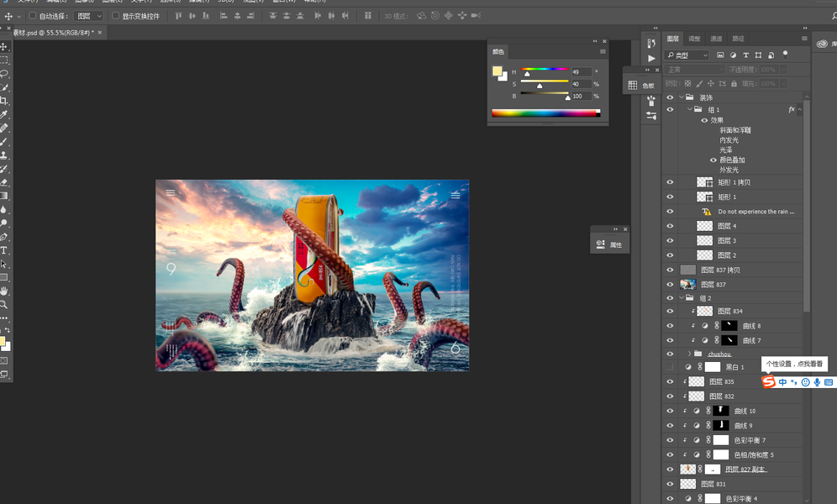Open the layer filter 类型 dropdown
Screen dimensions: 837x504
(687, 55)
